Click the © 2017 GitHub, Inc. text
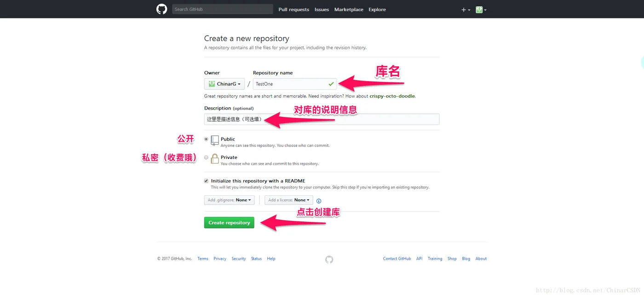Screen dimensions: 644x297 [x=175, y=259]
